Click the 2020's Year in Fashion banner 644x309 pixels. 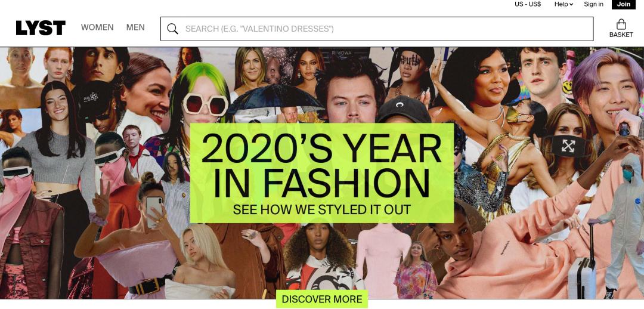[x=321, y=173]
